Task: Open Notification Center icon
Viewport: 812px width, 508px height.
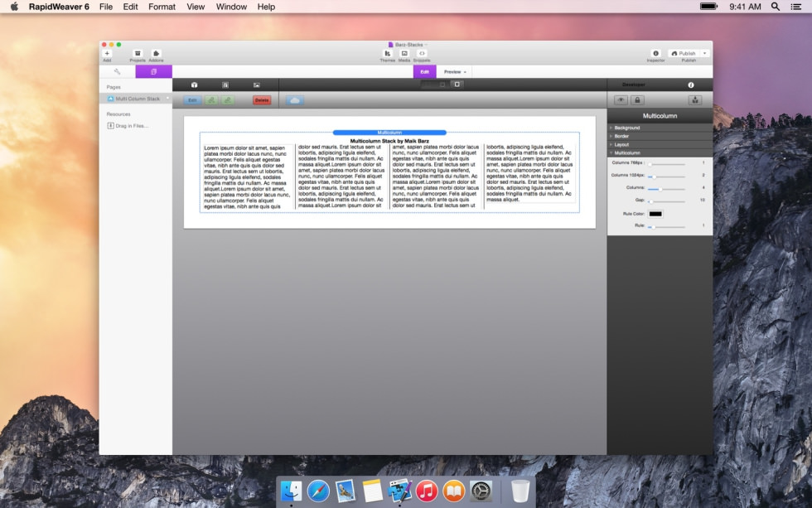Action: click(796, 7)
